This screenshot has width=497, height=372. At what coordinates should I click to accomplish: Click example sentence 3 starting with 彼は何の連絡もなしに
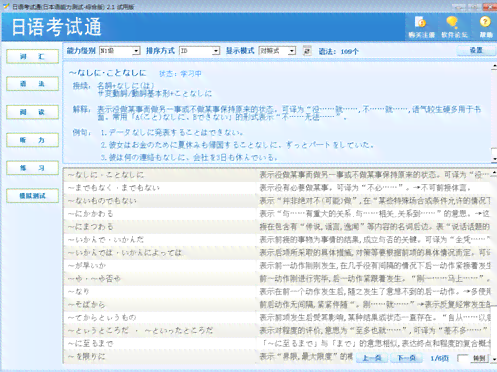[189, 157]
